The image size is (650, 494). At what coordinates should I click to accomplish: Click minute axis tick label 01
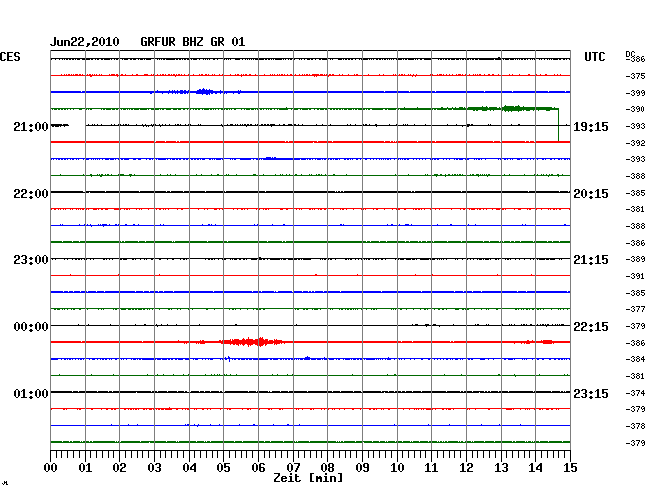[85, 468]
